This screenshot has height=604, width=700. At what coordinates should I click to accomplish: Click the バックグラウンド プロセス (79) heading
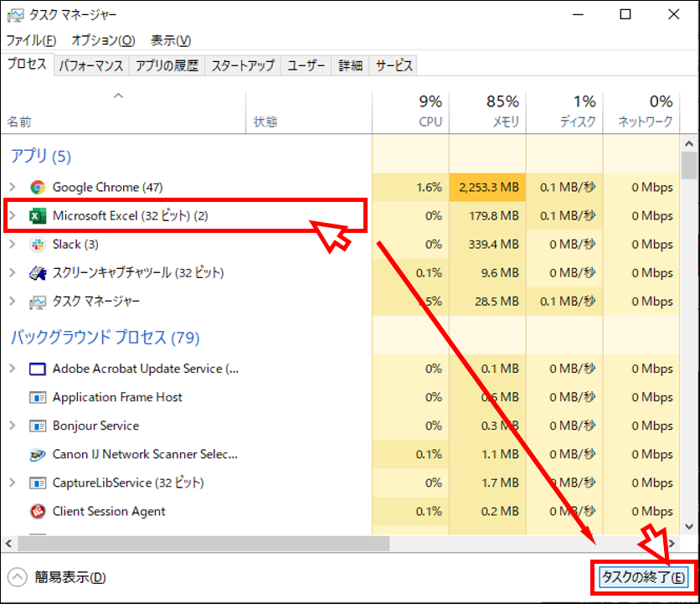105,337
